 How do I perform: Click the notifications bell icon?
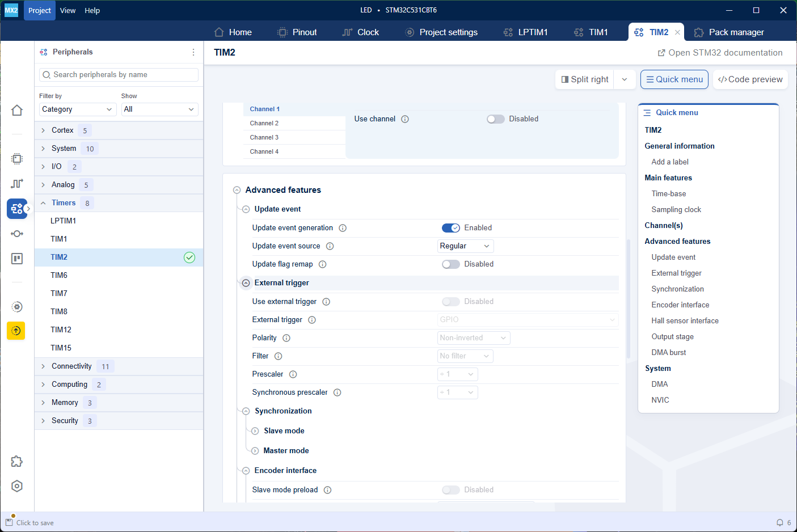click(780, 523)
